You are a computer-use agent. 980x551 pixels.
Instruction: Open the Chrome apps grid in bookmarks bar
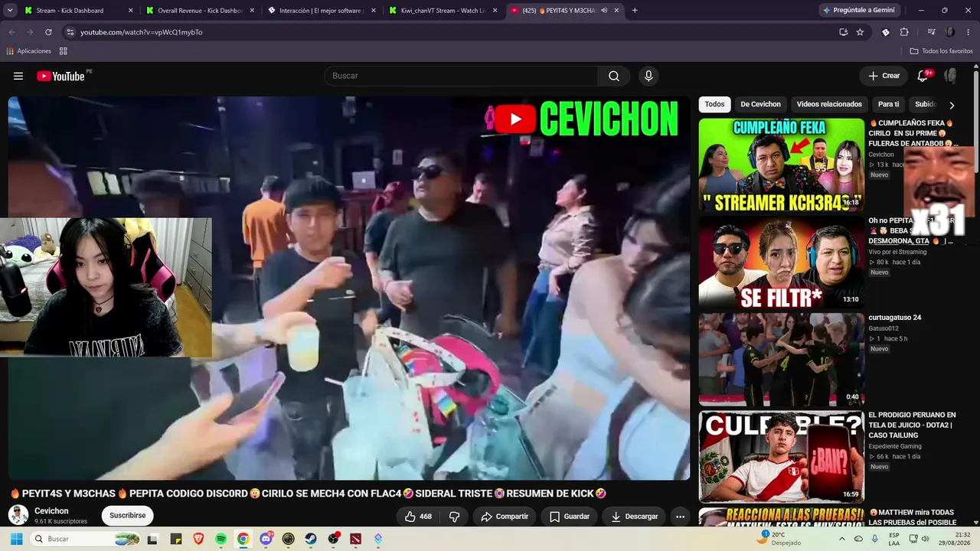click(64, 51)
